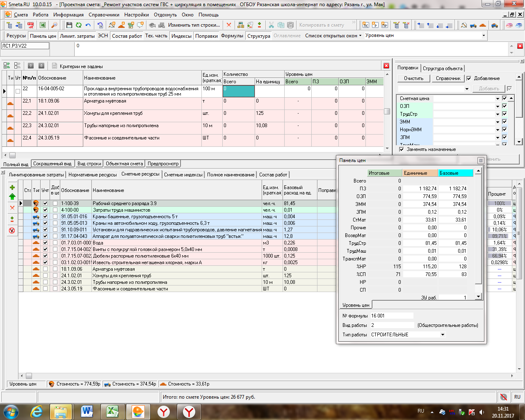Click the № формулы input field
The height and width of the screenshot is (420, 525).
(391, 316)
